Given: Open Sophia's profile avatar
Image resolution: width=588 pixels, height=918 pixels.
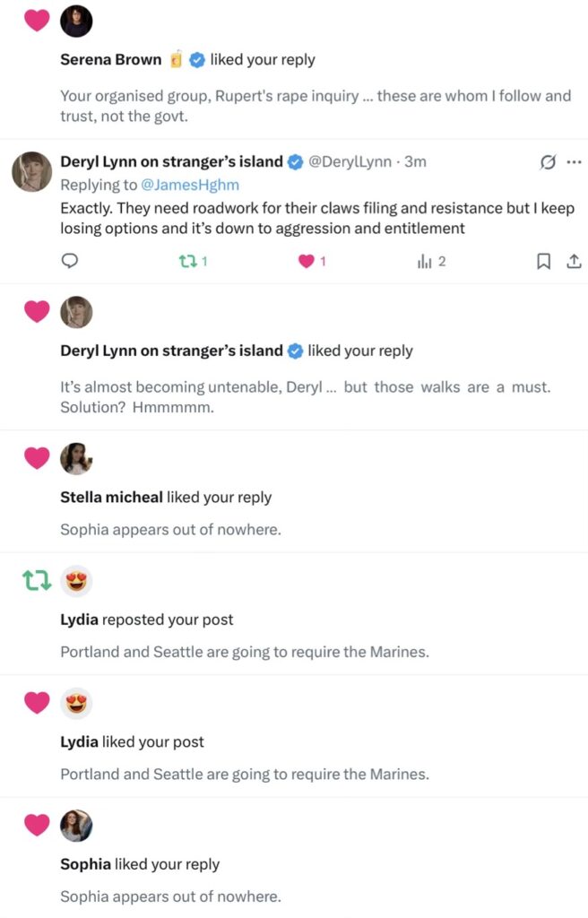Looking at the screenshot, I should [76, 826].
